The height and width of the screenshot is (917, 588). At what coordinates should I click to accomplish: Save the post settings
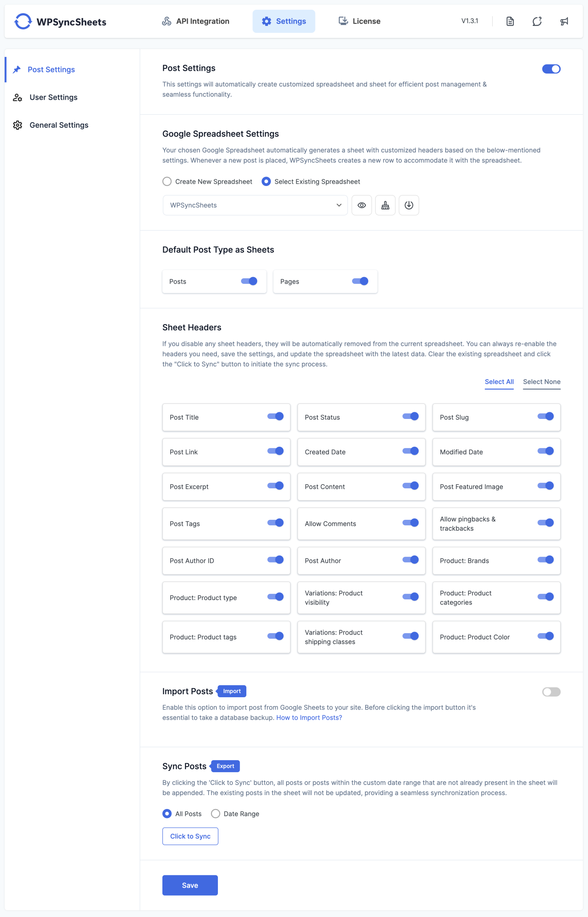pos(190,886)
